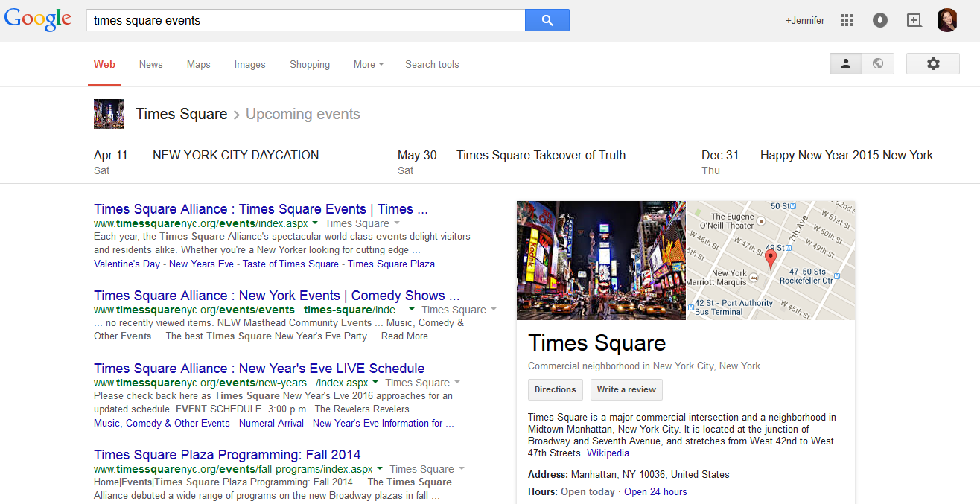
Task: Open the settings gear menu
Action: [932, 64]
